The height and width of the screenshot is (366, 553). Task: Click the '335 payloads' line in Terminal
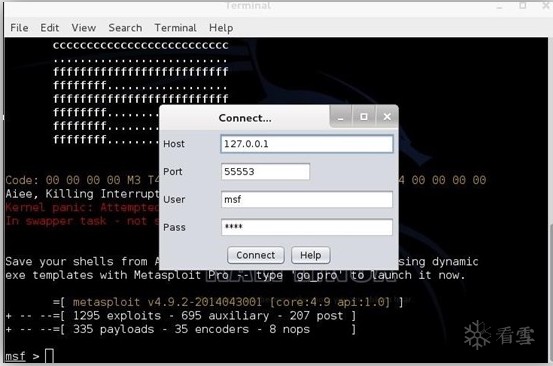181,329
